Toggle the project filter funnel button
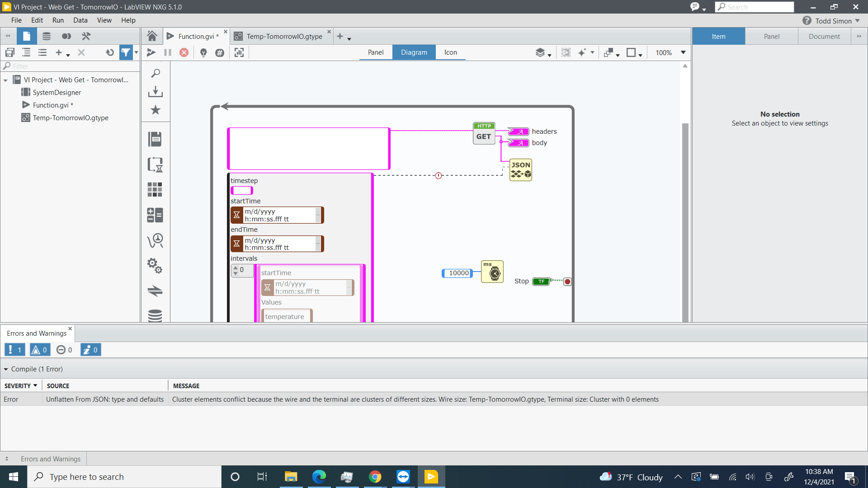868x488 pixels. click(x=126, y=52)
